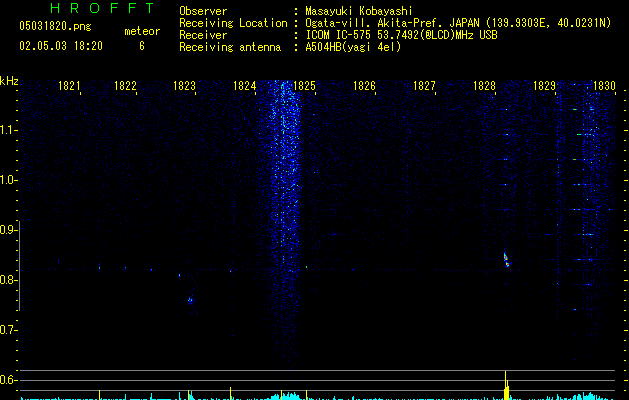This screenshot has width=629, height=400.
Task: Click the ICOM IC-575 receiver text
Action: tap(401, 35)
